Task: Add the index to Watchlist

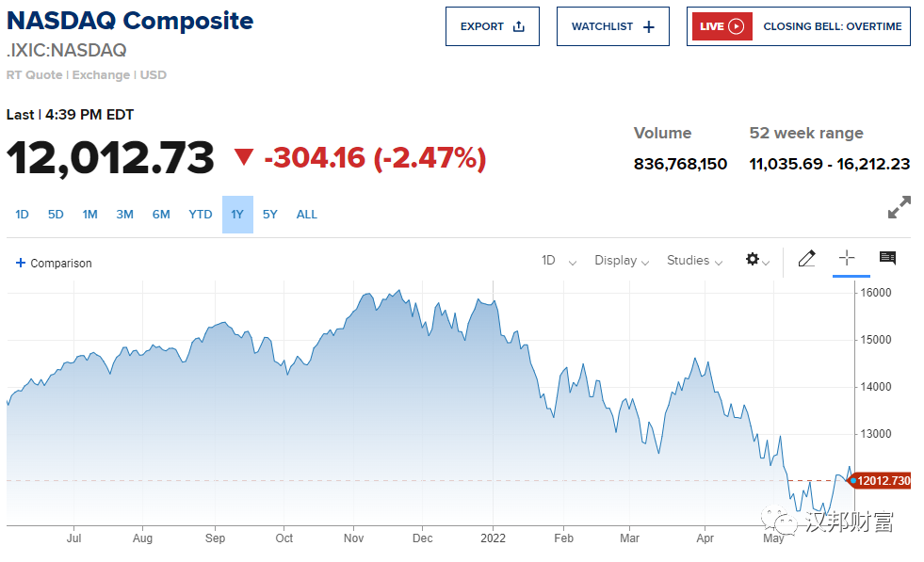Action: tap(612, 26)
